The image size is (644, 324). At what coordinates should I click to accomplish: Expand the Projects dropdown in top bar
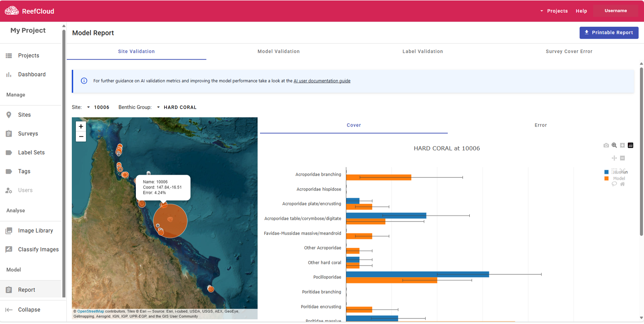pos(554,11)
